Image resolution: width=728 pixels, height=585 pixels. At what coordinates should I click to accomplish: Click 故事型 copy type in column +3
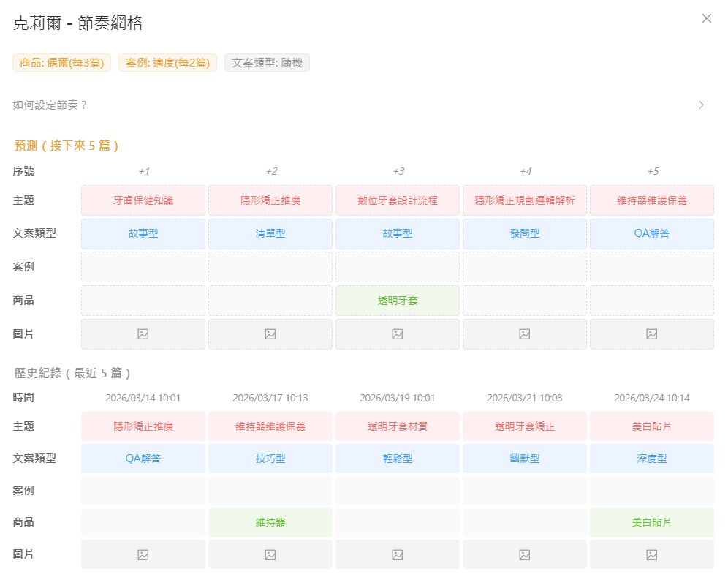click(x=398, y=234)
